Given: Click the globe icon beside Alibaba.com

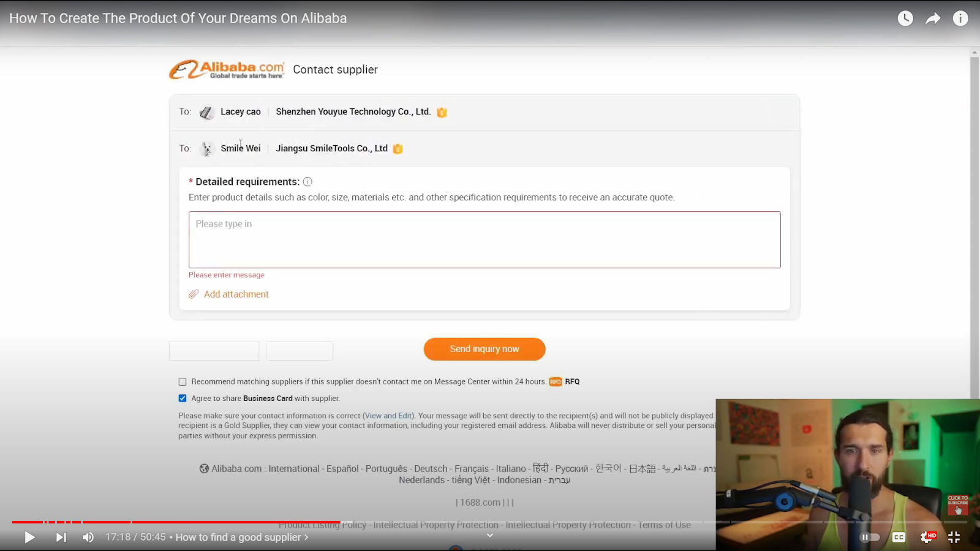Looking at the screenshot, I should pos(204,468).
